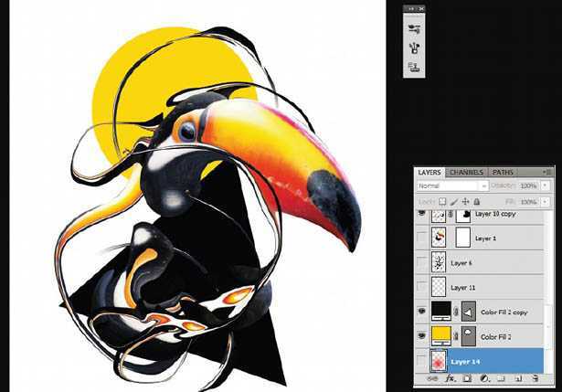Open the fx layer style menu
The image size is (562, 392).
450,378
